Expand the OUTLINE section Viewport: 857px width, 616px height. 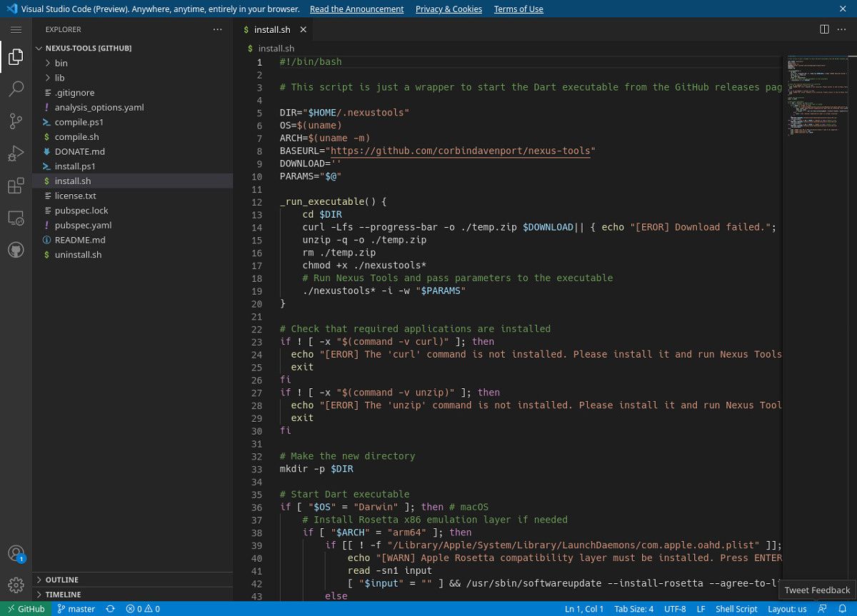coord(62,580)
